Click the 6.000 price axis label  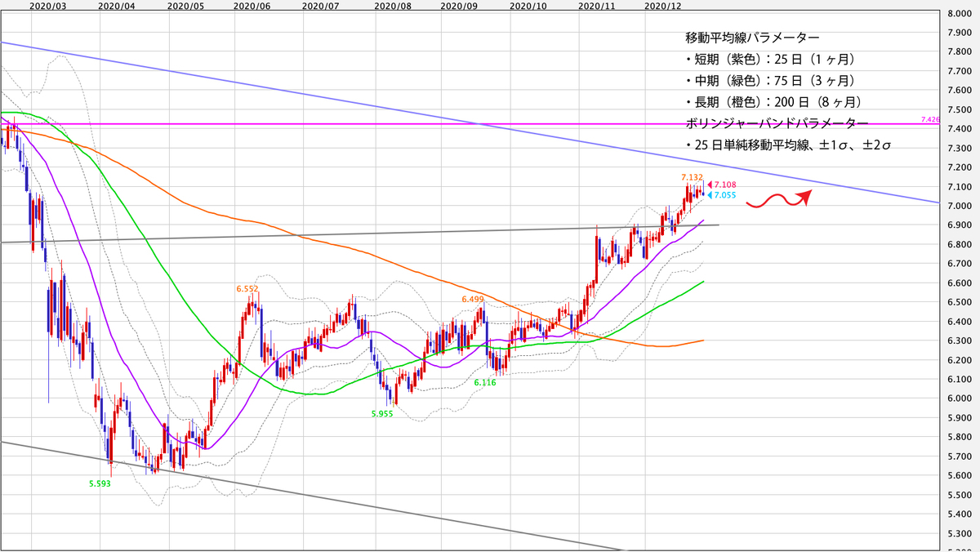click(960, 398)
